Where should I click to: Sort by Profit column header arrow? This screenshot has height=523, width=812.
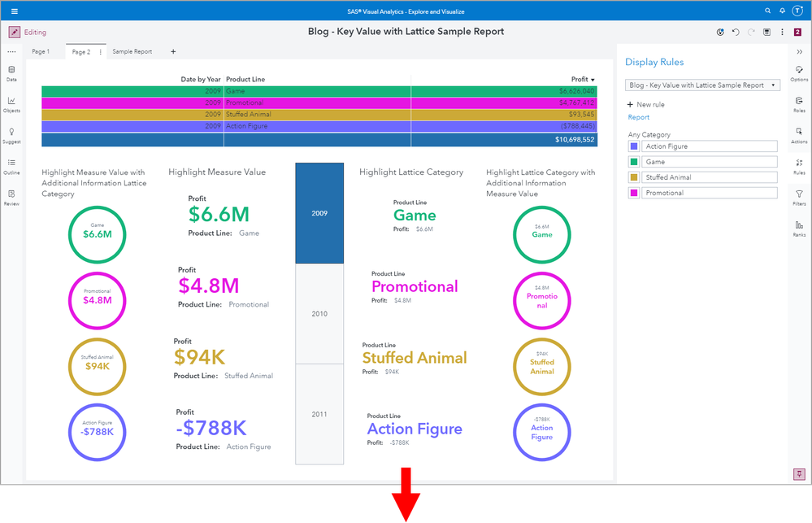[x=593, y=80]
